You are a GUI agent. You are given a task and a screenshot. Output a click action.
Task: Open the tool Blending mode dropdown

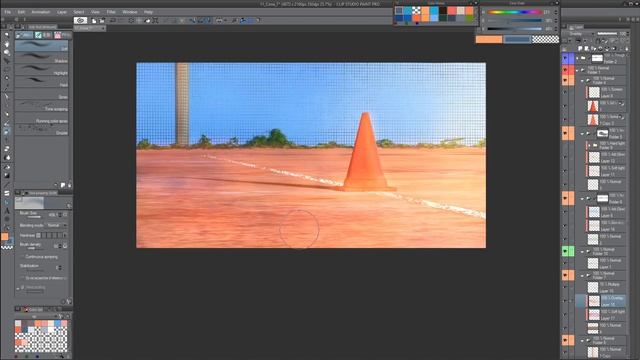coord(56,225)
